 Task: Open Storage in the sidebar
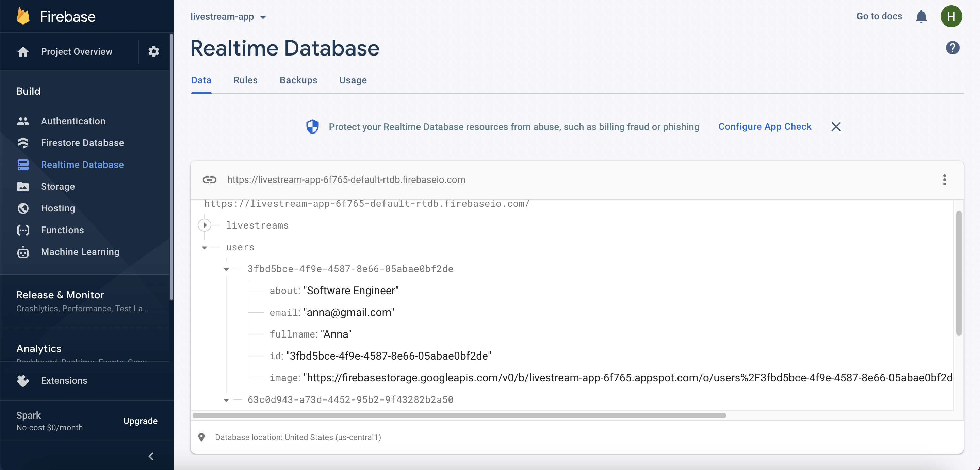pyautogui.click(x=58, y=187)
